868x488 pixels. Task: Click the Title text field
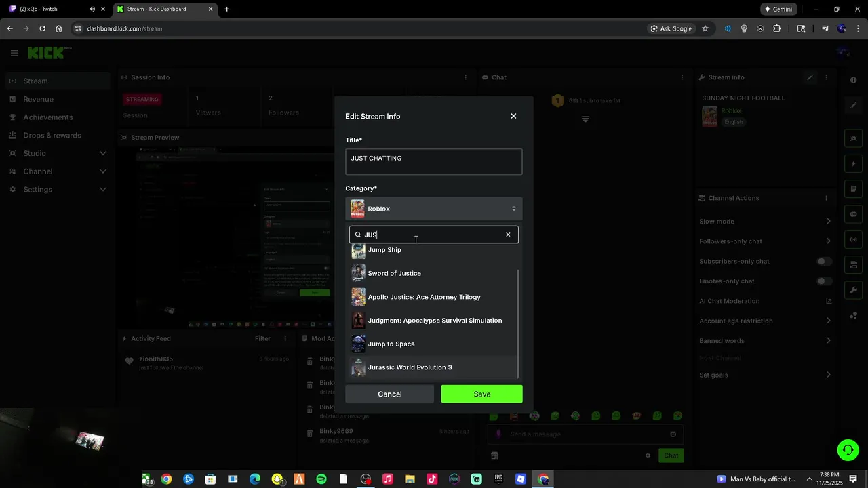[x=434, y=162]
